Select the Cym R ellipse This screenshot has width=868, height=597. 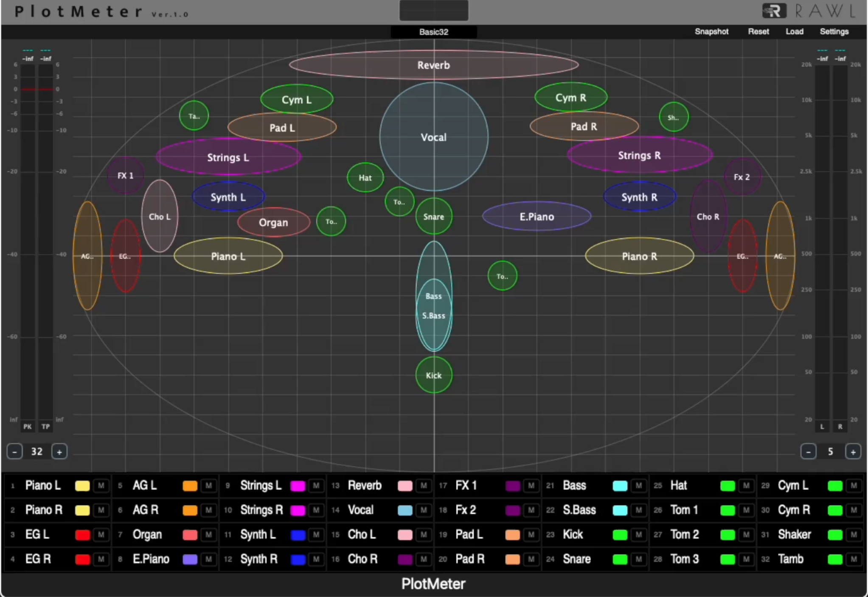[x=571, y=97]
